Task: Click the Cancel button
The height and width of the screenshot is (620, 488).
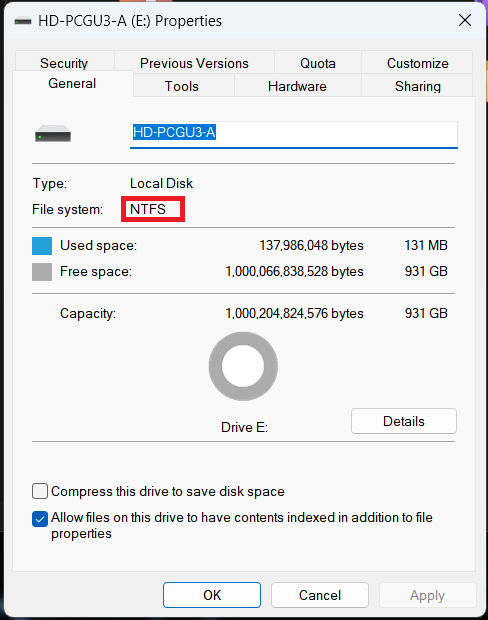Action: 320,595
